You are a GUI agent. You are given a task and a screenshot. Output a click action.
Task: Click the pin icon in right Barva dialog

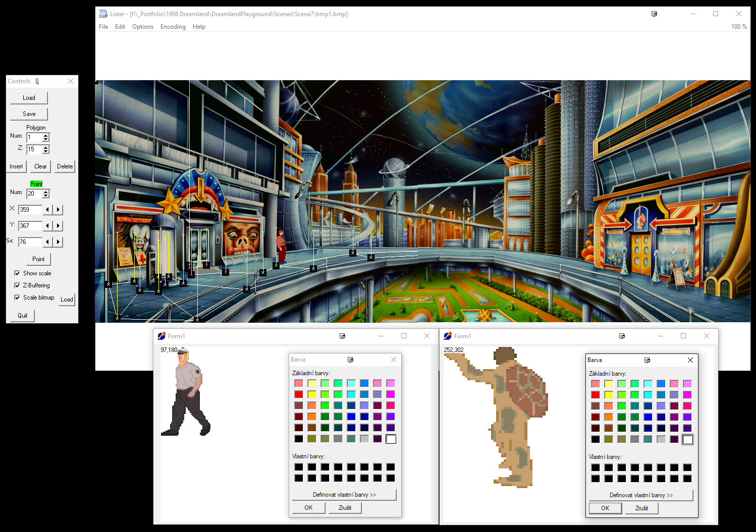(647, 360)
